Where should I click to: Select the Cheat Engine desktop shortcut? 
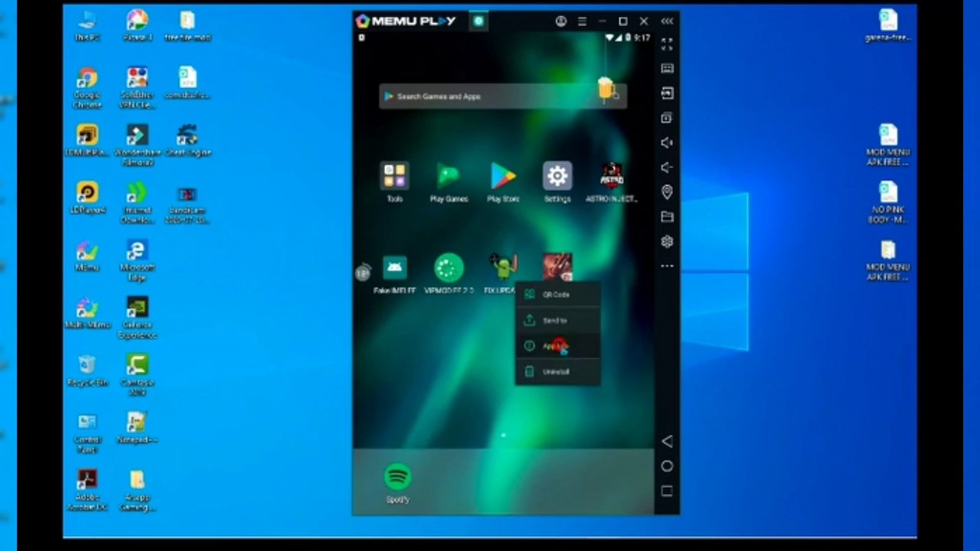point(188,141)
